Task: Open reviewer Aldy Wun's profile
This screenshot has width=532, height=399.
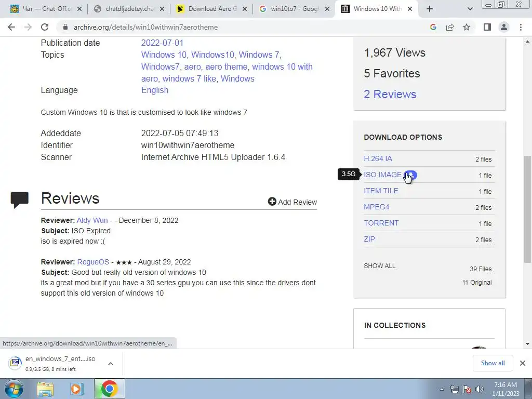Action: coord(92,220)
